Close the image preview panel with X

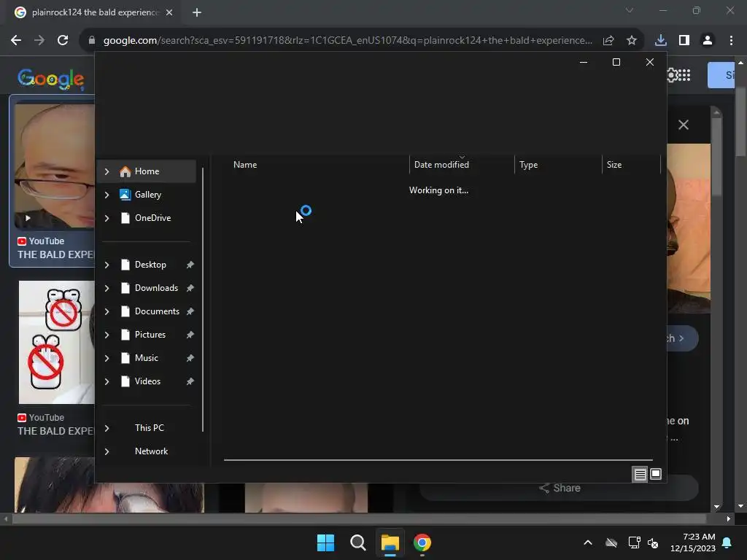coord(684,125)
